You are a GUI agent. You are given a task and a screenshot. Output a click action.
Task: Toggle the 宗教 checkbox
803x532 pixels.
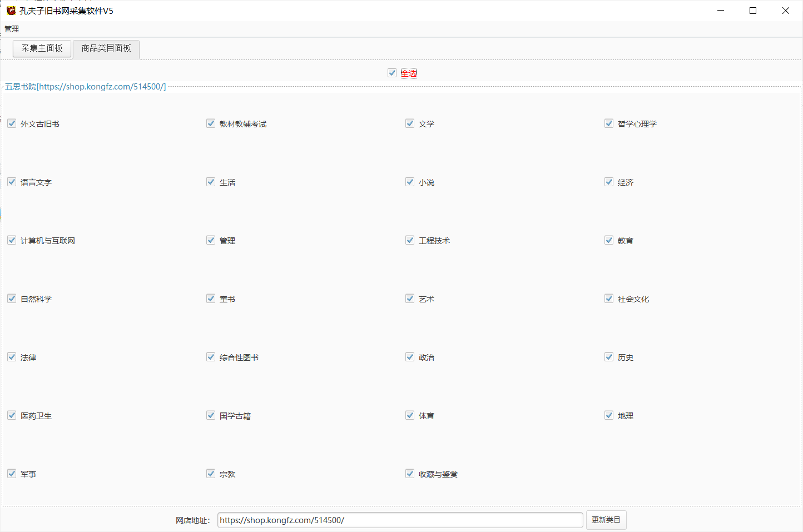coord(211,474)
